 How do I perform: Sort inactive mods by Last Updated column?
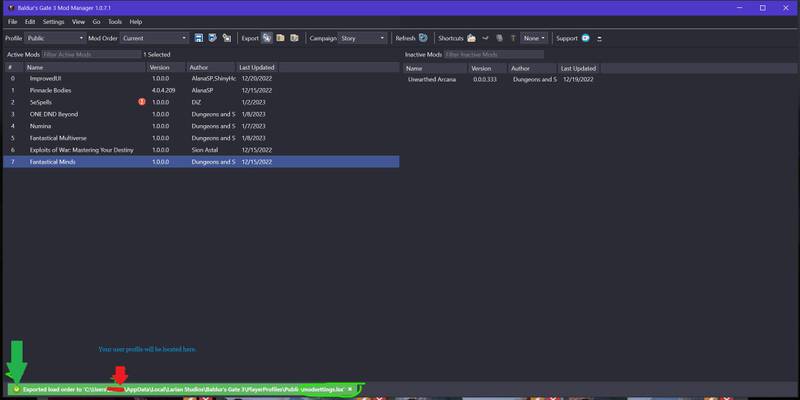579,68
